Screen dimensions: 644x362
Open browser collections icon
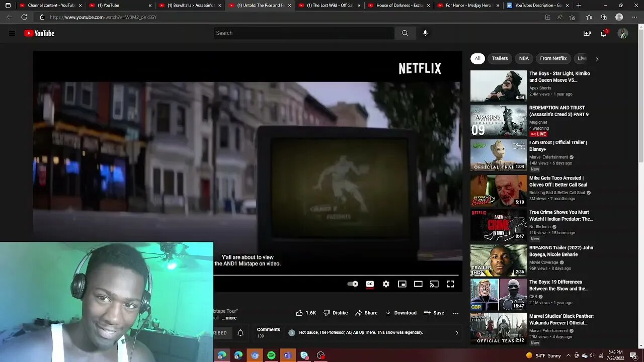[604, 17]
